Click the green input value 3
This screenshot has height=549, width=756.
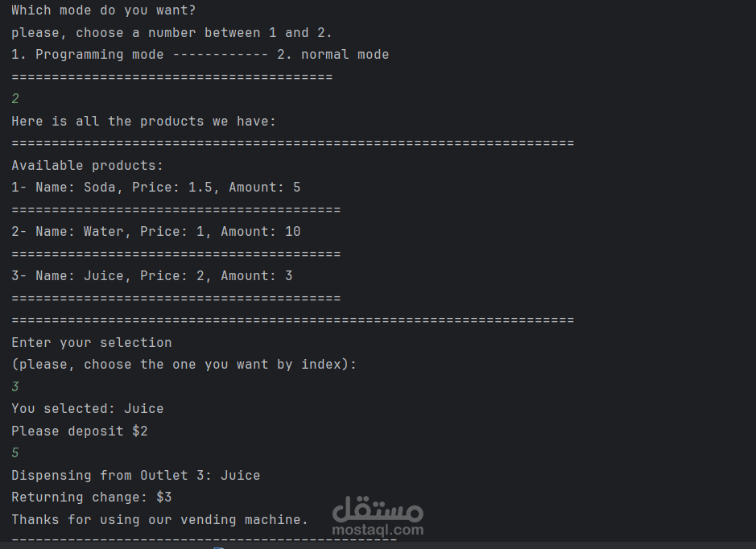pyautogui.click(x=15, y=387)
